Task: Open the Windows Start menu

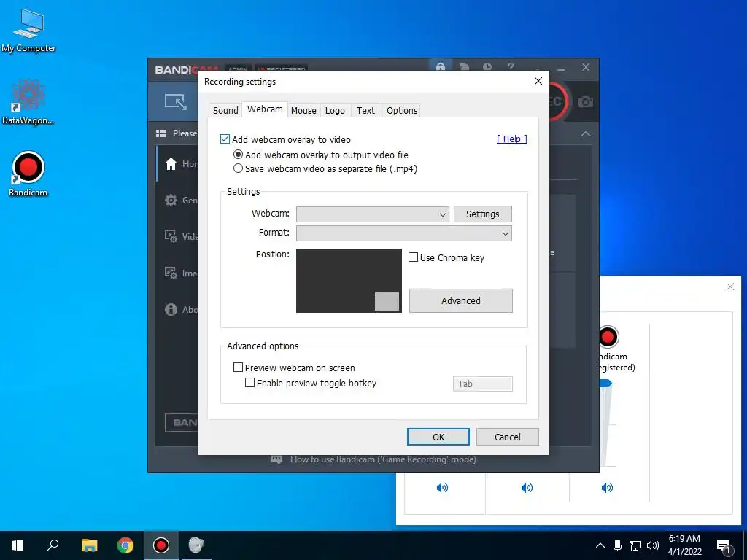Action: [x=18, y=545]
